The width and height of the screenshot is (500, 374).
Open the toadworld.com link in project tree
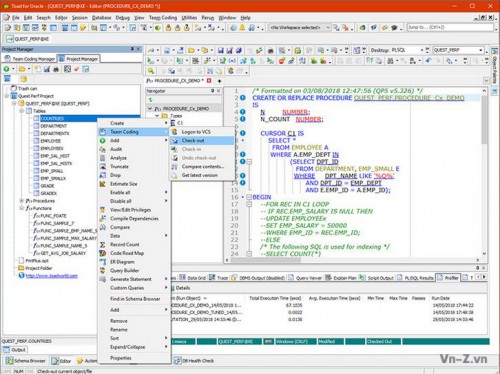(x=52, y=276)
